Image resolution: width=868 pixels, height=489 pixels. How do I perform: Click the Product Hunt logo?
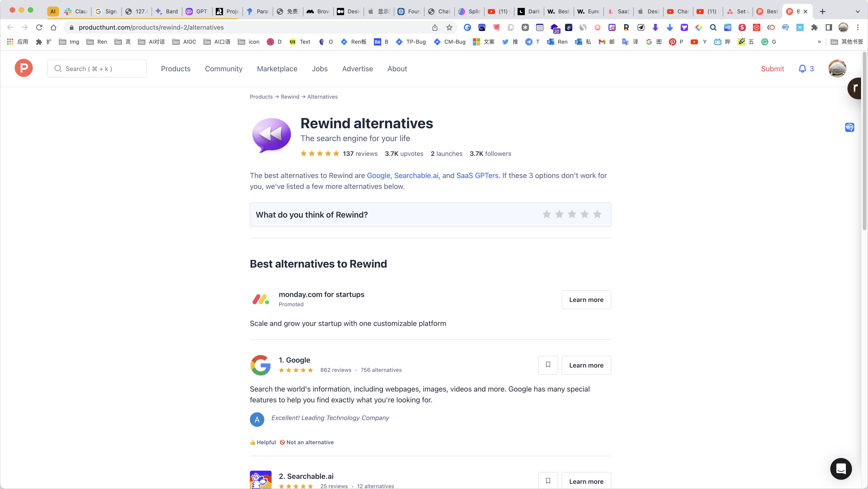click(x=23, y=68)
